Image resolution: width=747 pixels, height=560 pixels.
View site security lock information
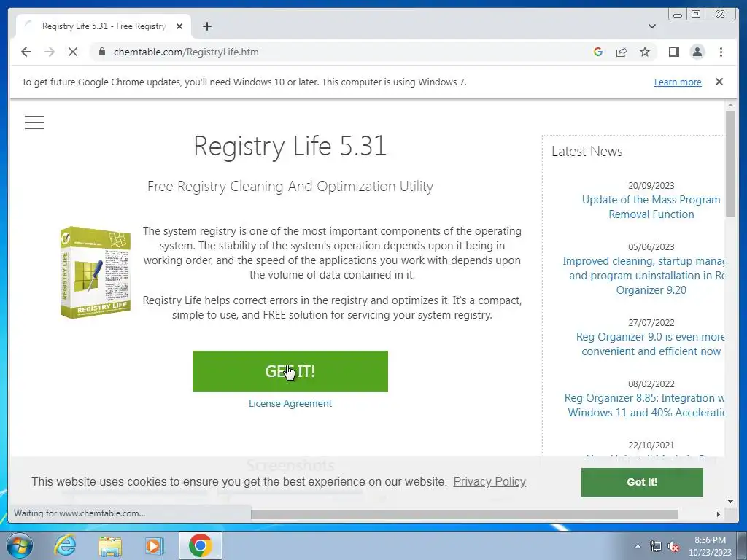coord(102,52)
